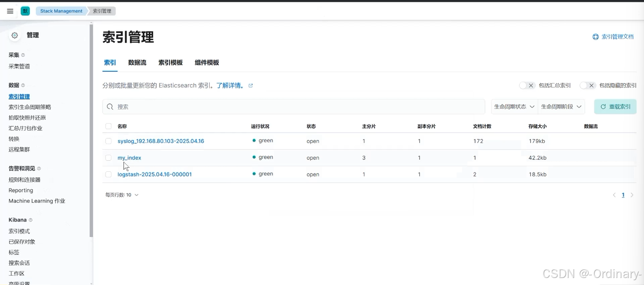The height and width of the screenshot is (285, 644).
Task: Check the logstash-2025.04.16-000001 row checkbox
Action: 108,174
